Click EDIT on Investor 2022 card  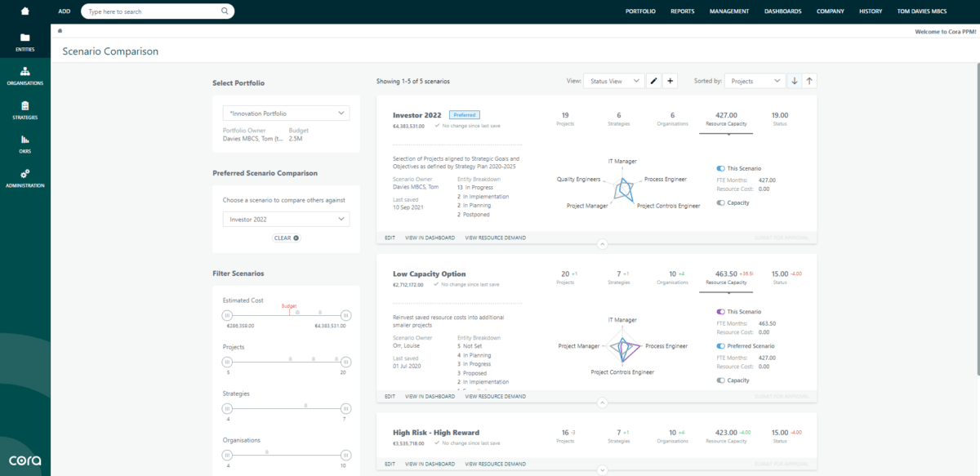point(390,238)
